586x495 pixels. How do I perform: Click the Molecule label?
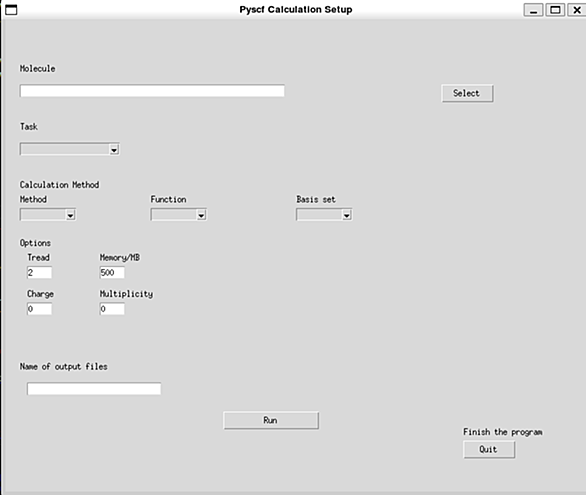point(37,69)
